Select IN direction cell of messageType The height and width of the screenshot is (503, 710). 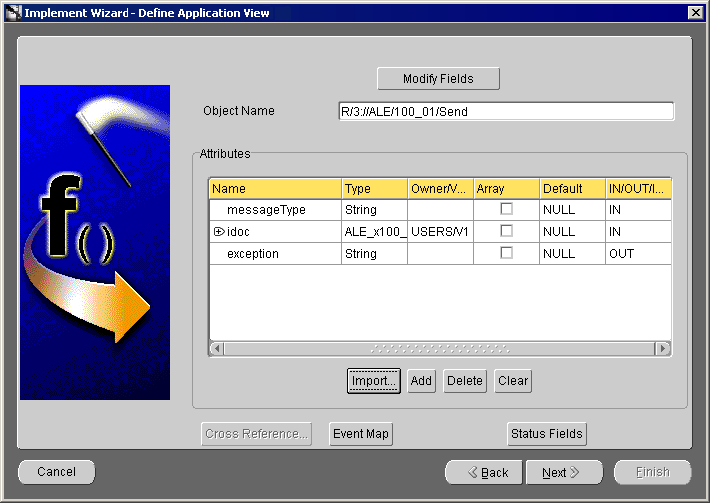click(638, 210)
